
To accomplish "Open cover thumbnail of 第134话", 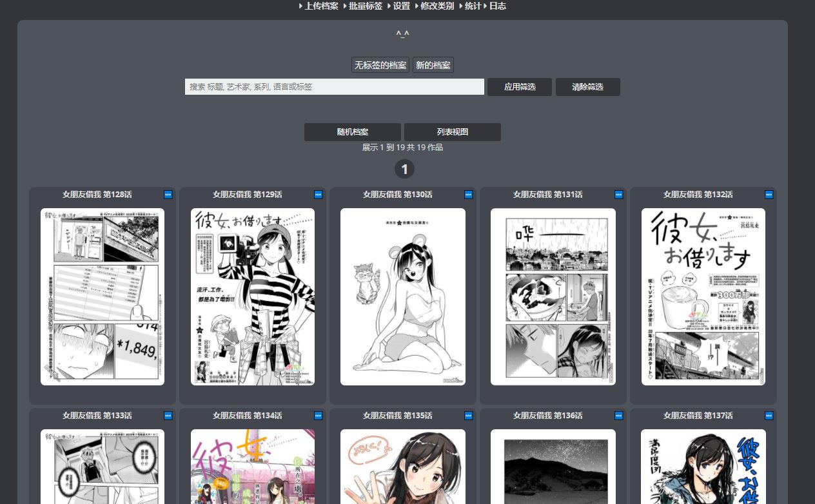I will (x=253, y=467).
